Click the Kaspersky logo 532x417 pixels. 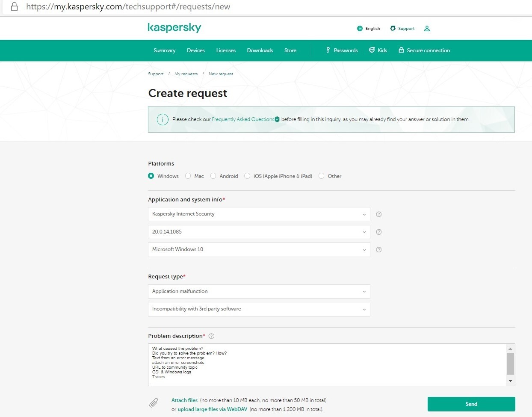[x=174, y=28]
